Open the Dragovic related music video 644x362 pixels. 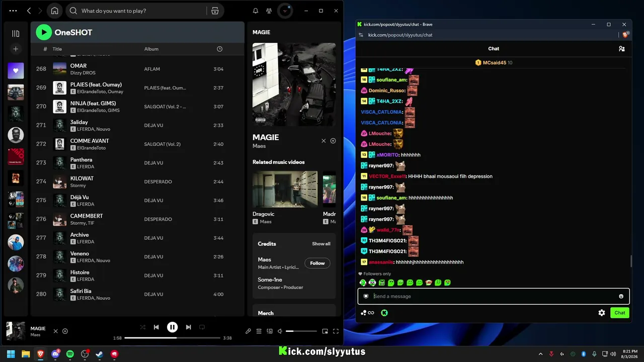pos(285,189)
